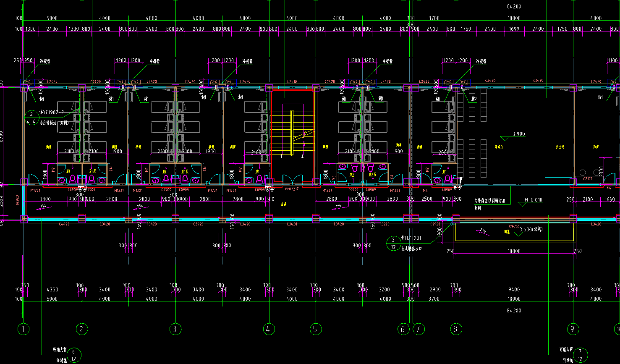Viewport: 620px width, 364px height.
Task: Select grid axis bubble 6
Action: [403, 329]
